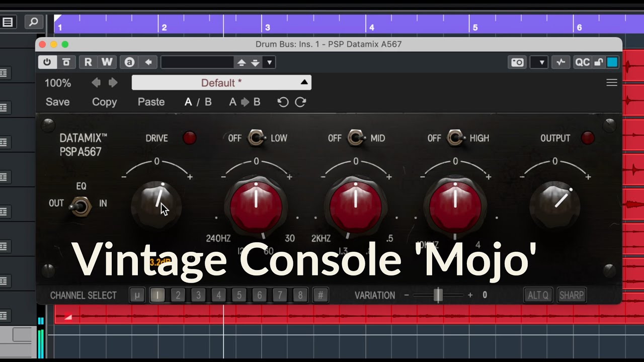Image resolution: width=644 pixels, height=362 pixels.
Task: Click the camera snapshot icon
Action: click(517, 62)
